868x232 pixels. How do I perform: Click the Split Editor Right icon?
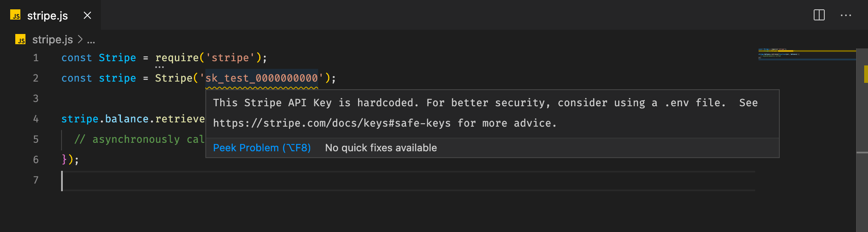[x=819, y=15]
